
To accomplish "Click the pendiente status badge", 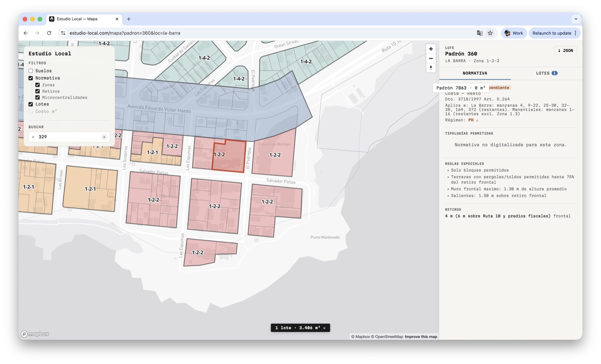I will coord(499,88).
